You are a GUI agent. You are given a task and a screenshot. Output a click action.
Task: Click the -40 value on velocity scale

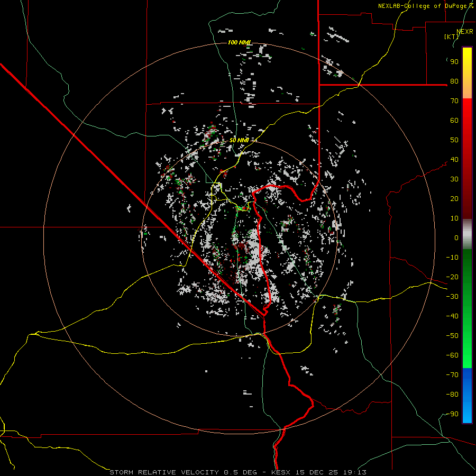[452, 316]
